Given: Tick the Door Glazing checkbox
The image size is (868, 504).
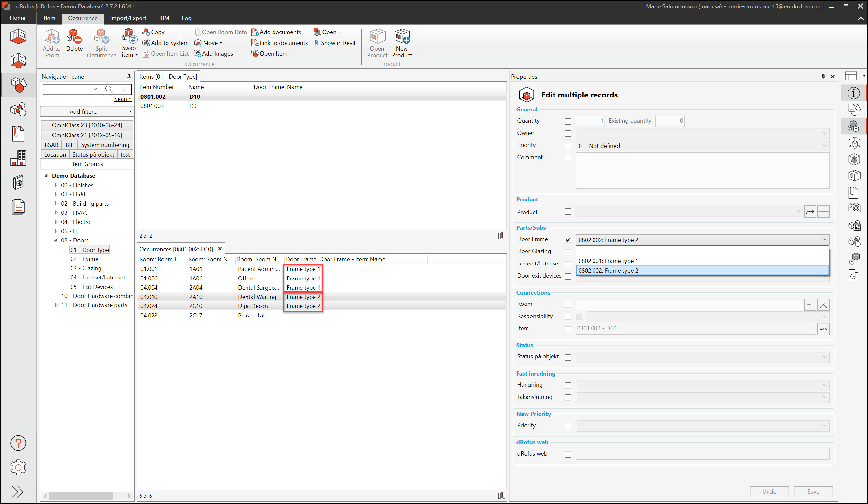Looking at the screenshot, I should [x=568, y=252].
